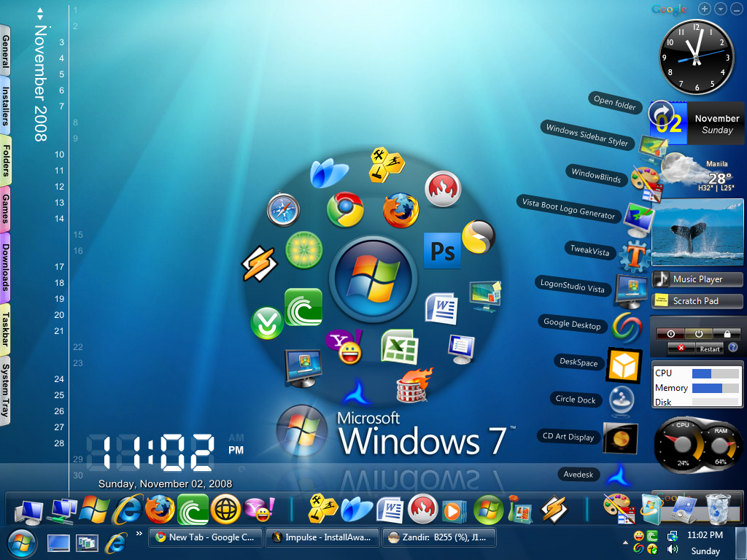Image resolution: width=747 pixels, height=560 pixels.
Task: Open Safari from the circle dock
Action: (x=284, y=210)
